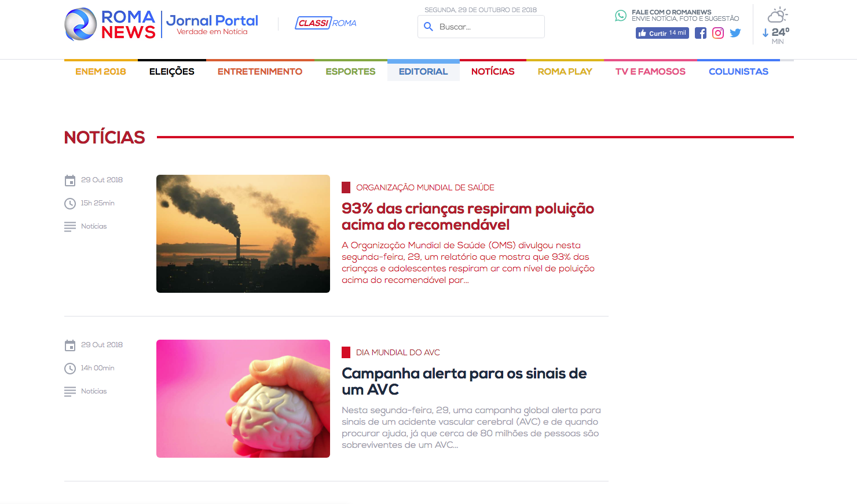Screen dimensions: 857x504
Task: Click the NOTÍCIAS section heading
Action: point(104,138)
